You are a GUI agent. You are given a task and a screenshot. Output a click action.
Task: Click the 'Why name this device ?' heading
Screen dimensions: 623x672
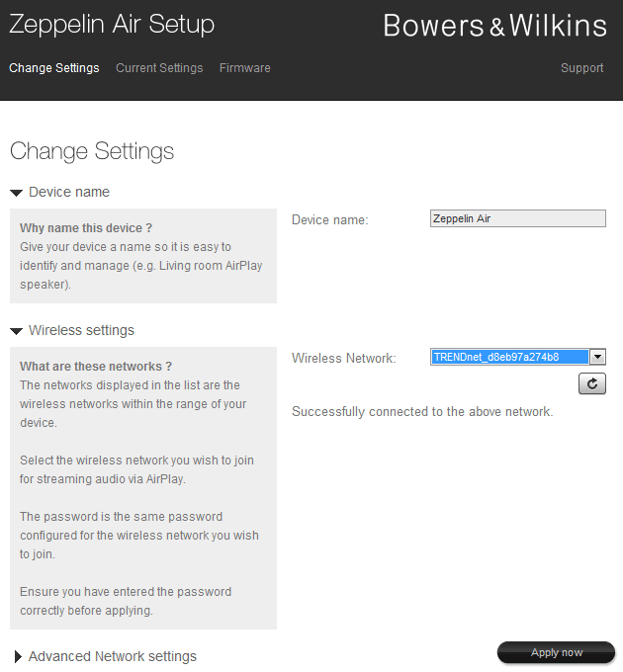86,228
